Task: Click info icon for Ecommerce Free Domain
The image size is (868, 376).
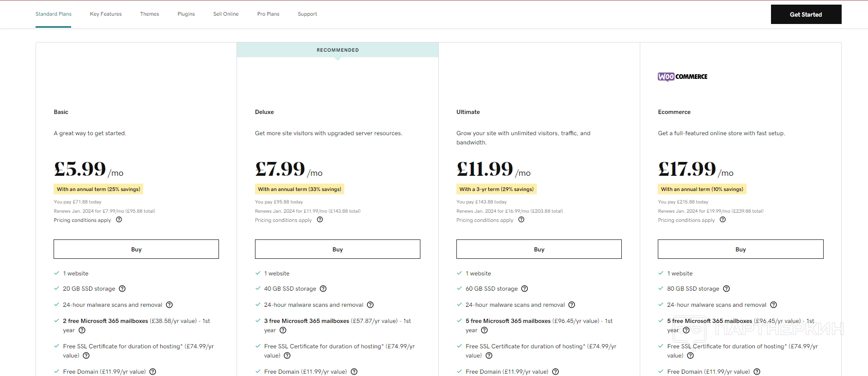Action: tap(757, 372)
